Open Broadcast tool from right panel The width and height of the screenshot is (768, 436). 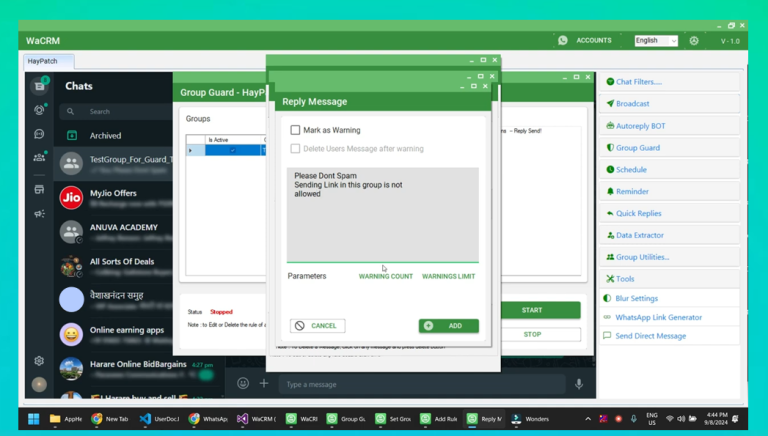pos(632,104)
